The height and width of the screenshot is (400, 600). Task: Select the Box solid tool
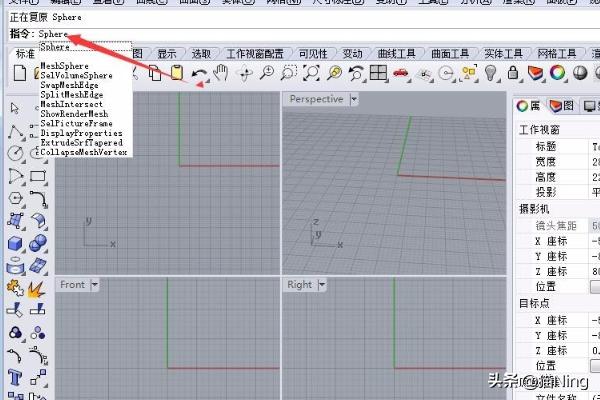click(15, 244)
